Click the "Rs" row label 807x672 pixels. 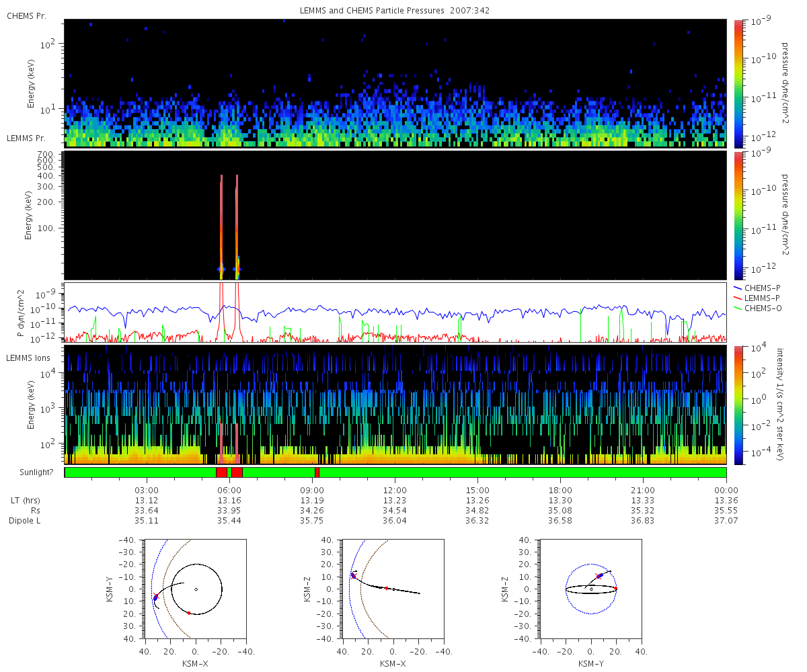coord(35,510)
